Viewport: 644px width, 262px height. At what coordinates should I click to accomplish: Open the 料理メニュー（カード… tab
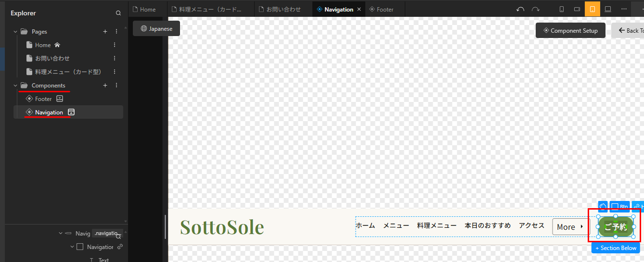(210, 9)
